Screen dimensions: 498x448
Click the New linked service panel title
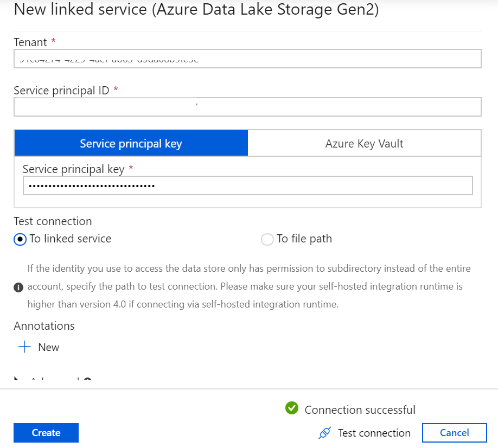click(x=196, y=10)
